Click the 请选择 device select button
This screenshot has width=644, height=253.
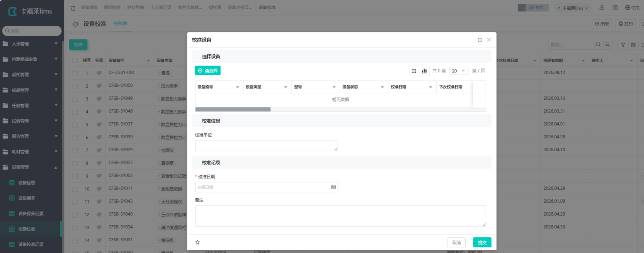coord(208,70)
